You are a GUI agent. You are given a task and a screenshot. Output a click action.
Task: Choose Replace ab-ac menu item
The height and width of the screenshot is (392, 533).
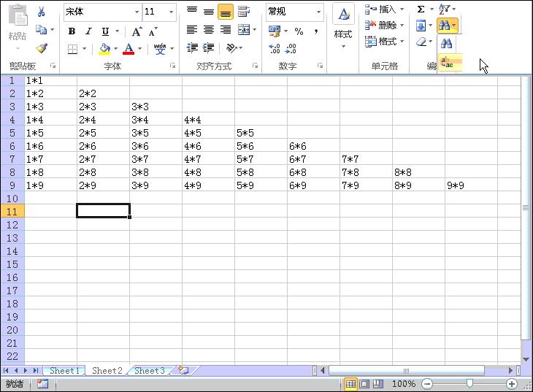click(450, 63)
